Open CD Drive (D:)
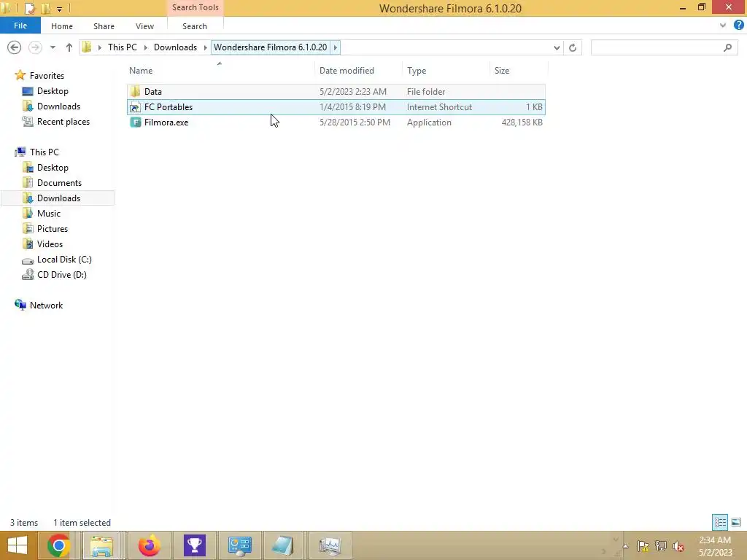This screenshot has width=747, height=560. 62,275
